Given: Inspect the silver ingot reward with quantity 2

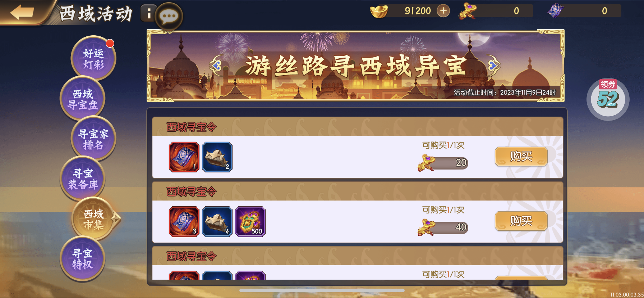Looking at the screenshot, I should [217, 157].
